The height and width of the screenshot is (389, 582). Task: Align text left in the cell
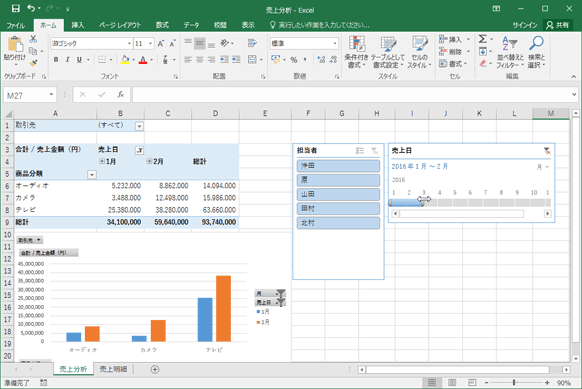point(188,59)
